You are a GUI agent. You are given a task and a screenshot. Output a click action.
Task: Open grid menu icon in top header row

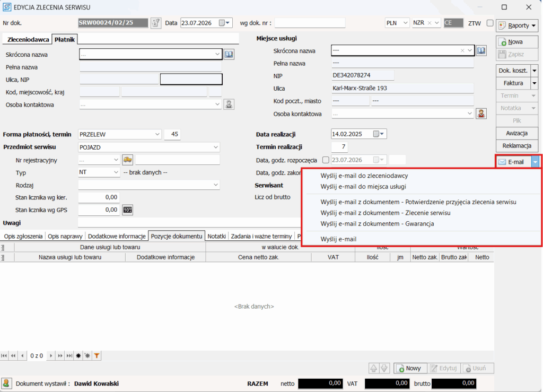[3, 247]
